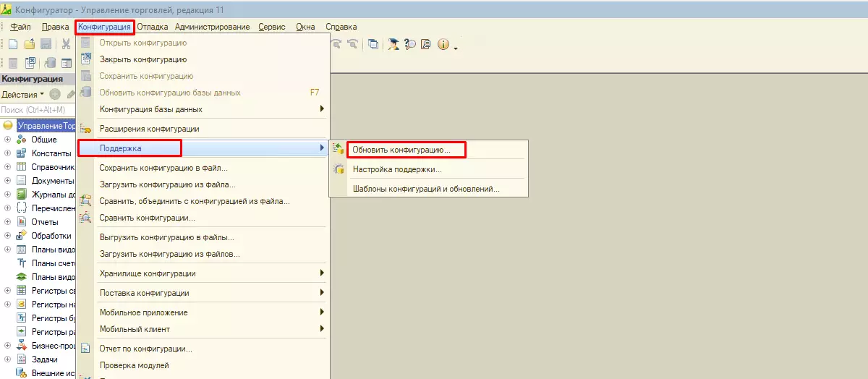
Task: Open the syntax assistant toolbar icon
Action: (393, 45)
